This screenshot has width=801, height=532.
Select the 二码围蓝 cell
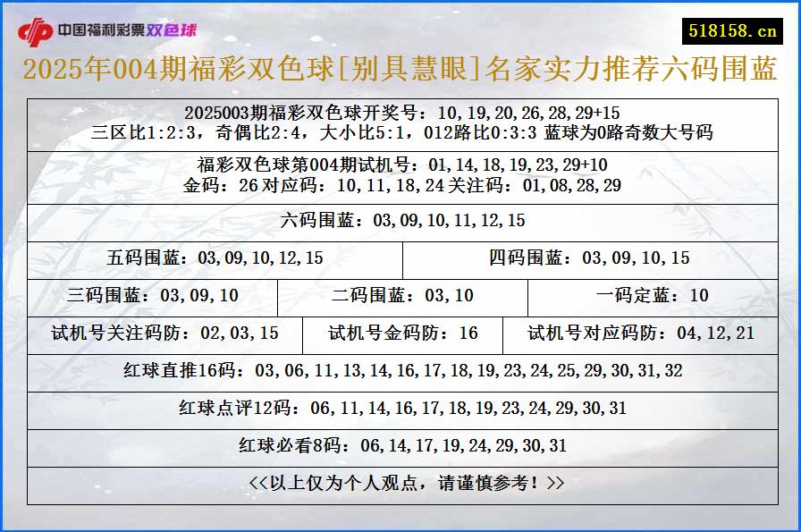click(x=393, y=295)
